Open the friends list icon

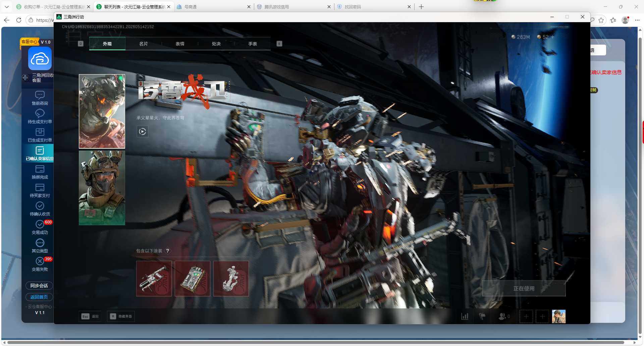(x=504, y=316)
